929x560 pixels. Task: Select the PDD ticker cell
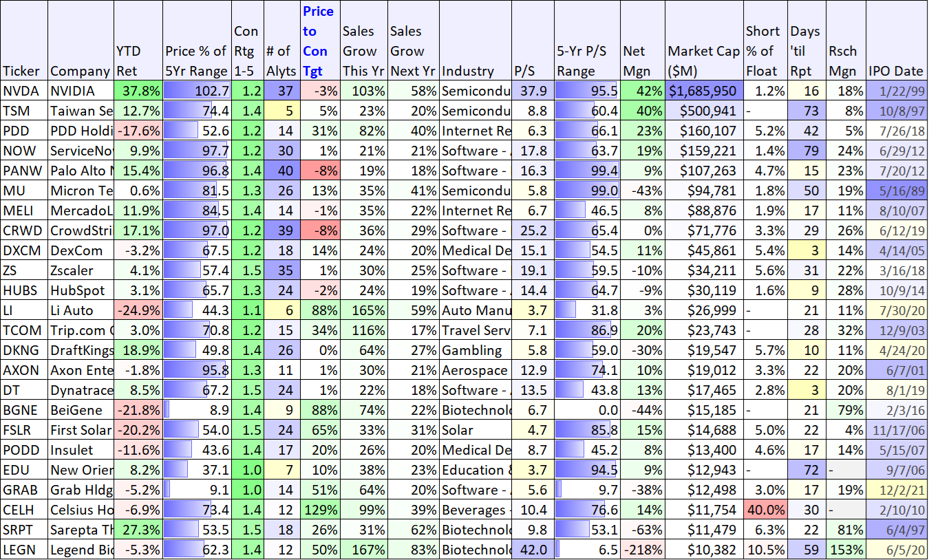click(24, 131)
